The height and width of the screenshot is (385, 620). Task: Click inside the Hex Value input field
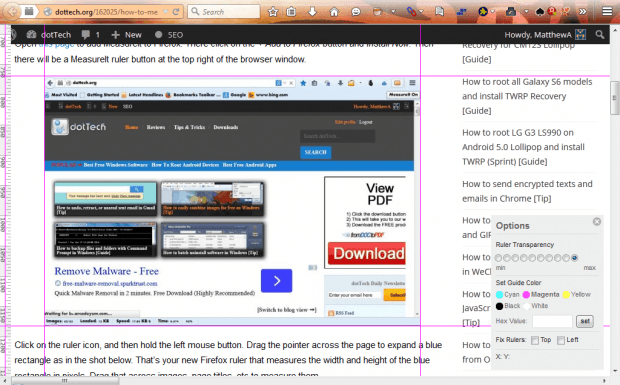pyautogui.click(x=552, y=321)
